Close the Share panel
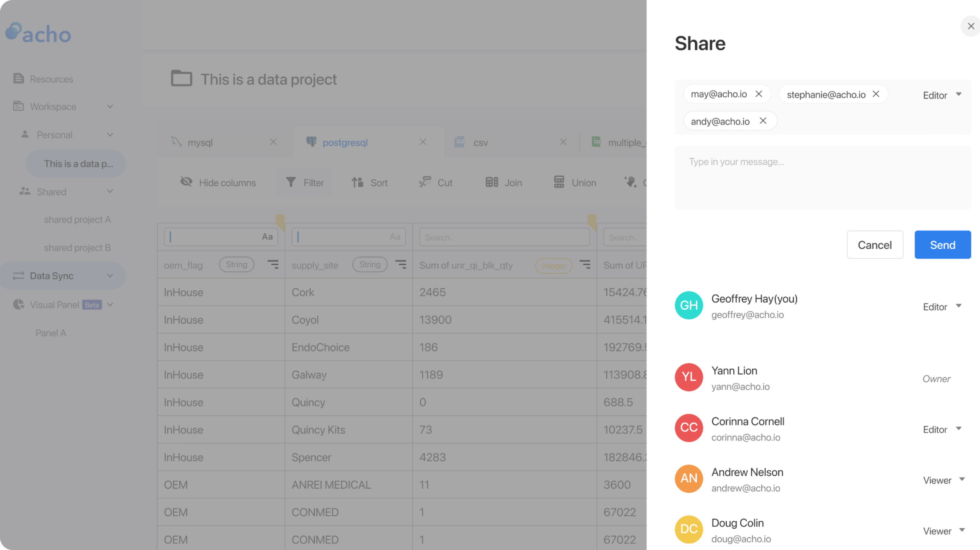 pos(971,26)
